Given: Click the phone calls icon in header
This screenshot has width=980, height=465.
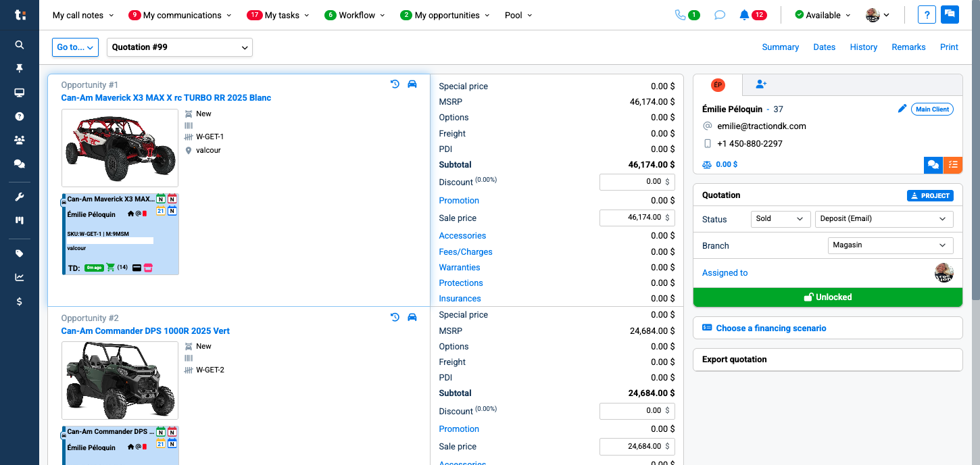Looking at the screenshot, I should tap(680, 15).
